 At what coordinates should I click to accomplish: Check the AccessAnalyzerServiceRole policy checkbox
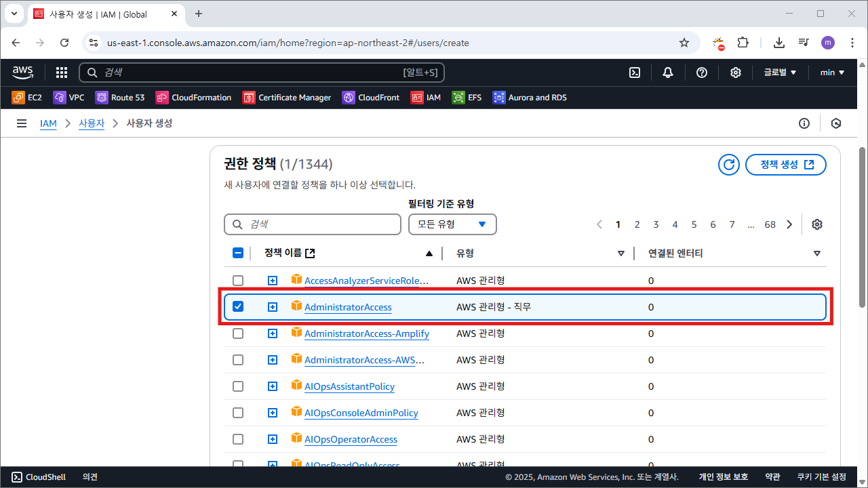pos(238,281)
